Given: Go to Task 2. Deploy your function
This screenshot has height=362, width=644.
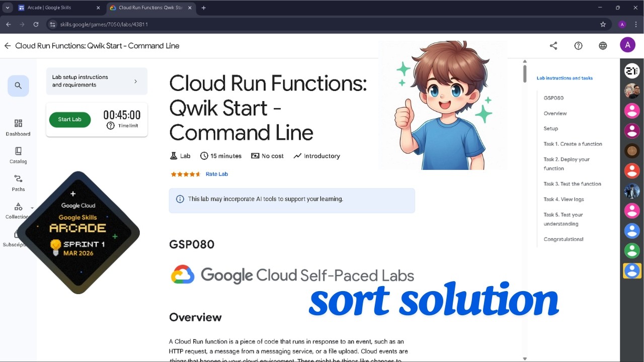Looking at the screenshot, I should click(x=567, y=164).
